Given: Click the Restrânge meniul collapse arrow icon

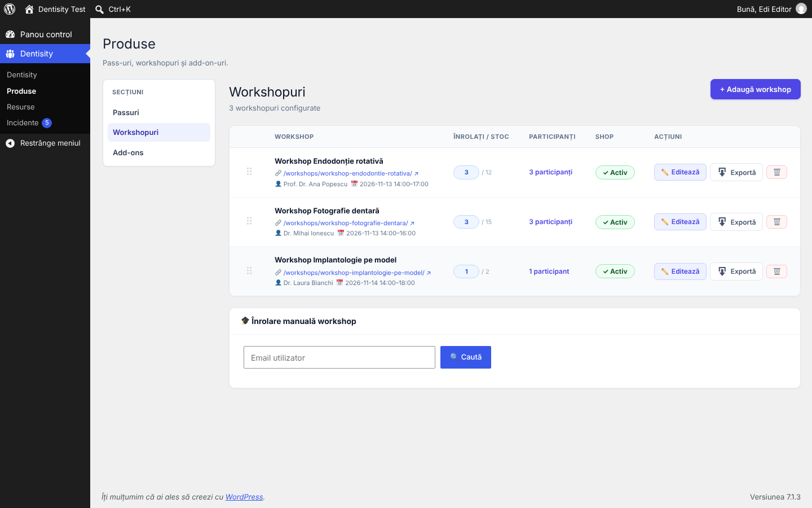Looking at the screenshot, I should (10, 143).
